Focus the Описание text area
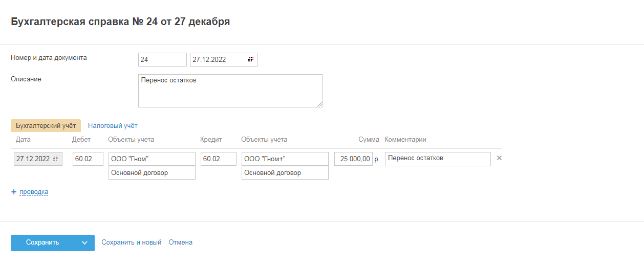The width and height of the screenshot is (644, 264). (230, 91)
